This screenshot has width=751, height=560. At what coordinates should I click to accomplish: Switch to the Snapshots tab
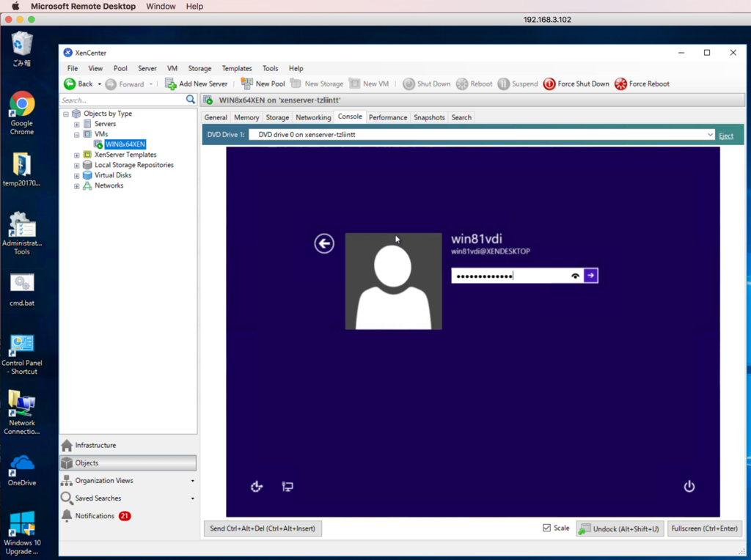click(x=429, y=117)
